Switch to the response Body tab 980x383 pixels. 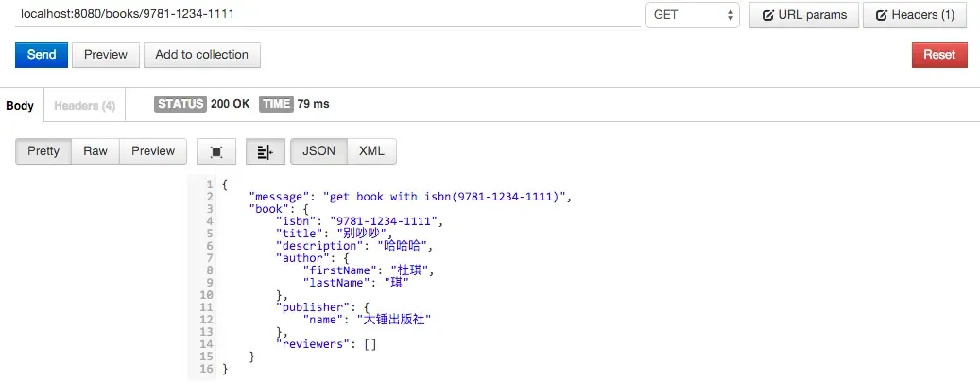pyautogui.click(x=20, y=105)
